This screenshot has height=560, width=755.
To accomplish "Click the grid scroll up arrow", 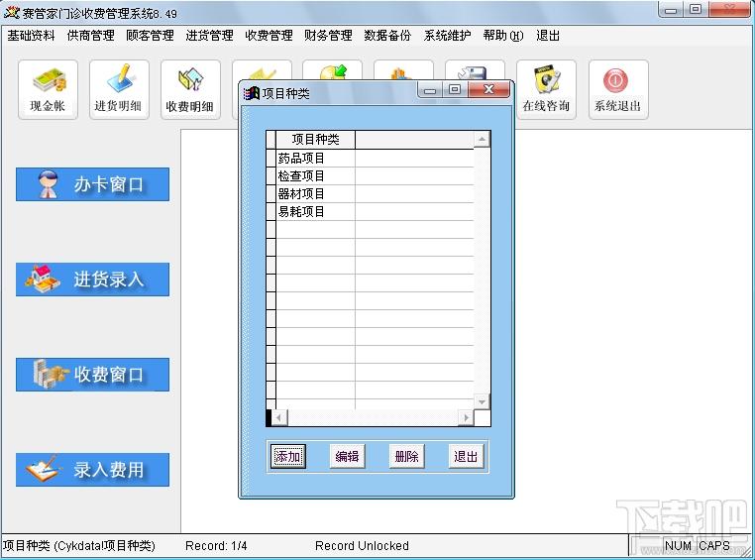I will click(482, 140).
